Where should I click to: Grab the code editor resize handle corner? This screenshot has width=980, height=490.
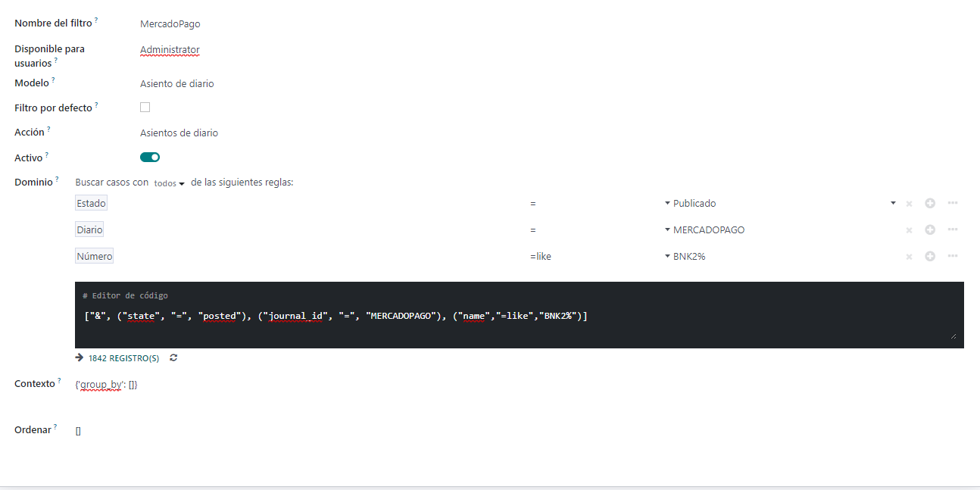click(x=953, y=336)
